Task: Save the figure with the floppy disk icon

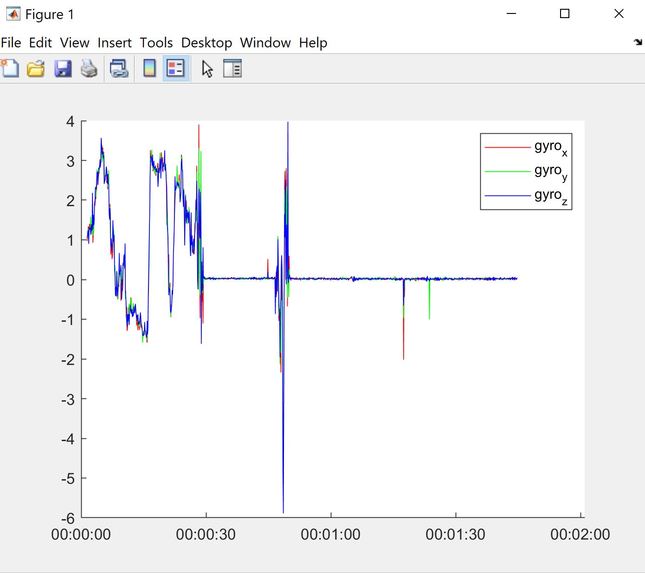Action: 63,68
